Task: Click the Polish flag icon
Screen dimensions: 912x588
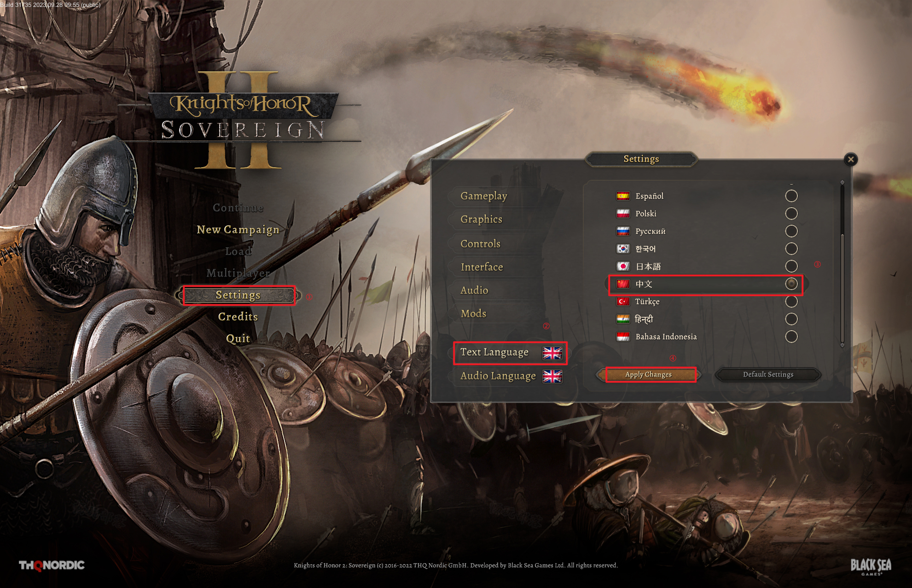Action: pyautogui.click(x=623, y=214)
